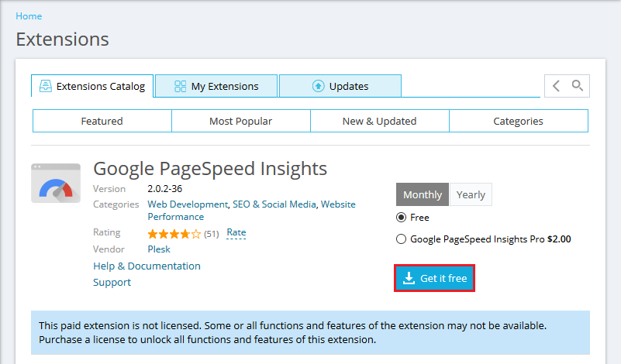
Task: Click the Google PageSpeed Insights gauge icon
Action: click(x=56, y=184)
